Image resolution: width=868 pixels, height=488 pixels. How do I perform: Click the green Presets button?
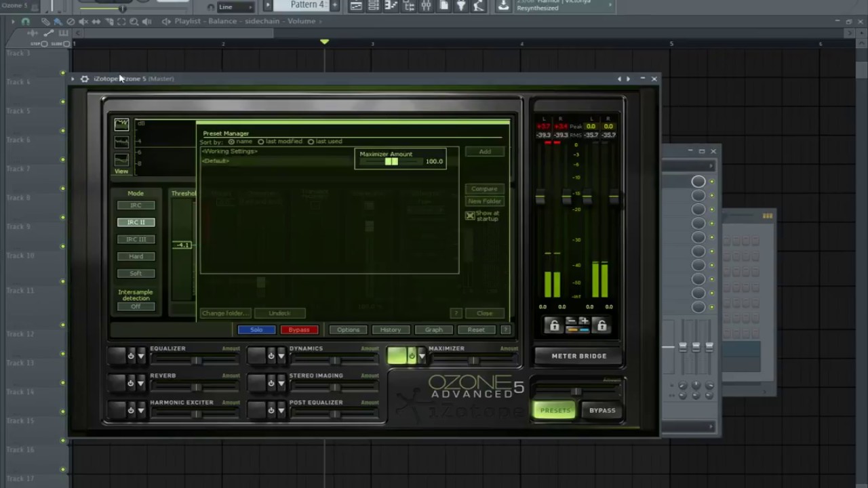(x=555, y=410)
